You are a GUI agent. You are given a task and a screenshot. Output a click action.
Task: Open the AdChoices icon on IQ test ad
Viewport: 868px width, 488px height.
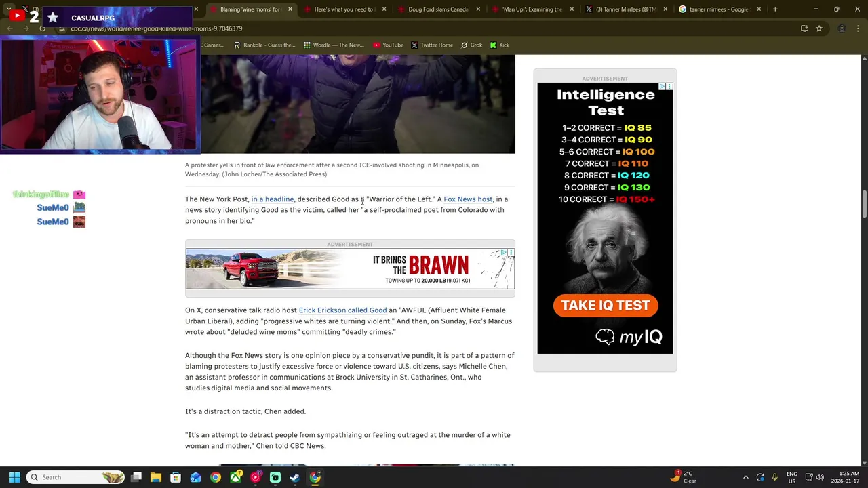(662, 87)
